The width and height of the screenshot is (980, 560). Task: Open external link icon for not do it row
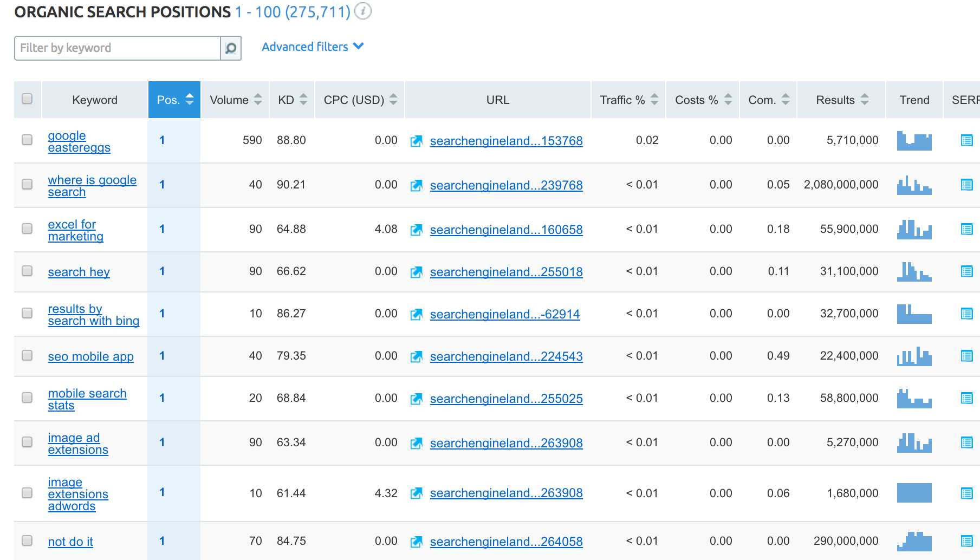click(x=416, y=542)
